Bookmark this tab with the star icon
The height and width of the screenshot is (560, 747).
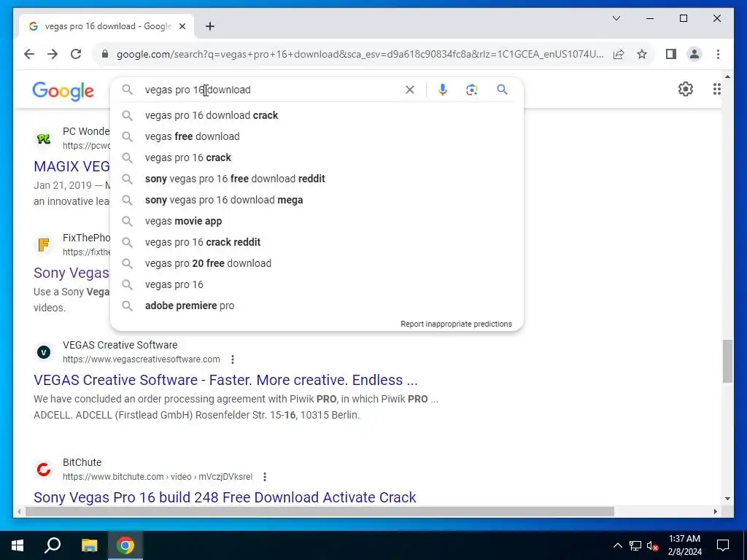[x=642, y=54]
